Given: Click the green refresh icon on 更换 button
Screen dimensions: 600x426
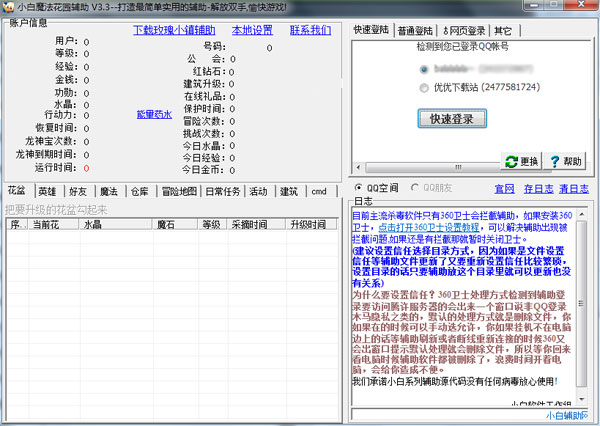Looking at the screenshot, I should click(x=511, y=162).
